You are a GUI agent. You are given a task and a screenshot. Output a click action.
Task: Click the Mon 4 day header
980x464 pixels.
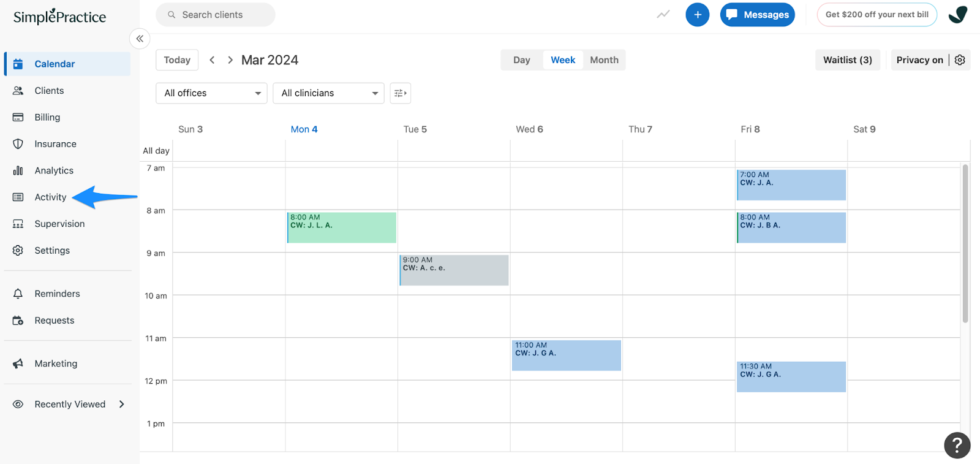tap(304, 129)
